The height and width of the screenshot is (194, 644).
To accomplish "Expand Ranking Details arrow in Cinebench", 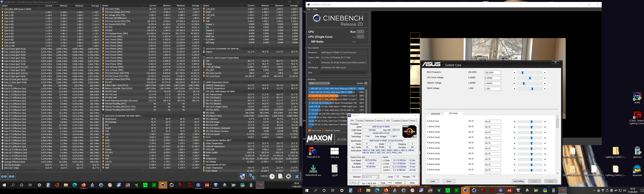I will (x=366, y=83).
